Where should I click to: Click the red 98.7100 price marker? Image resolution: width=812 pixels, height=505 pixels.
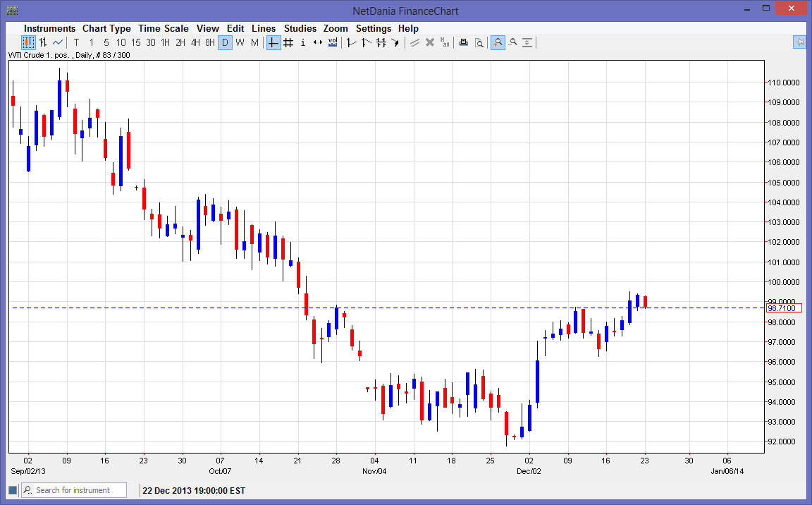782,308
